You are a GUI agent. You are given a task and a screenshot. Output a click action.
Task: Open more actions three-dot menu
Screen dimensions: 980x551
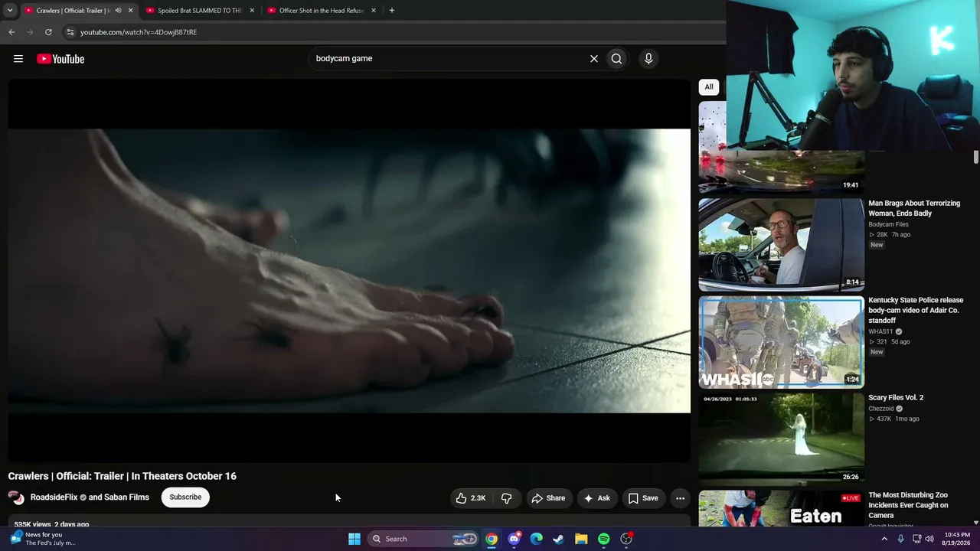click(680, 498)
